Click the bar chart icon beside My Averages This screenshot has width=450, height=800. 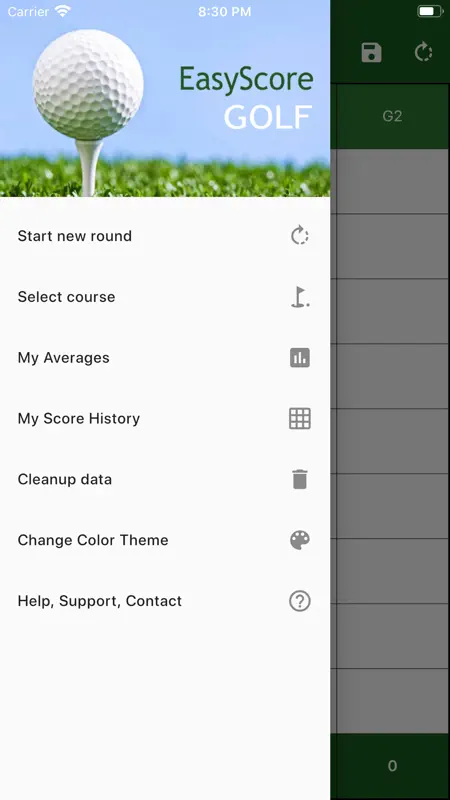(x=299, y=358)
